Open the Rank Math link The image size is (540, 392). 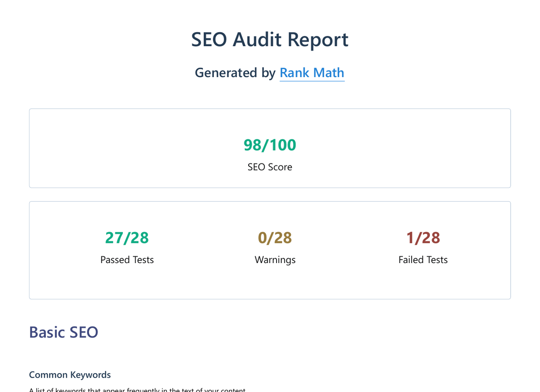(312, 73)
